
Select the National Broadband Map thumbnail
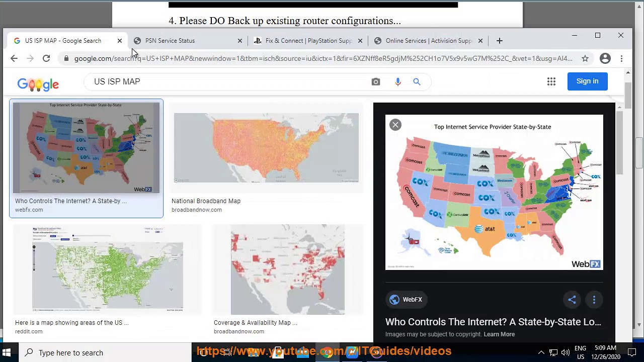click(267, 148)
